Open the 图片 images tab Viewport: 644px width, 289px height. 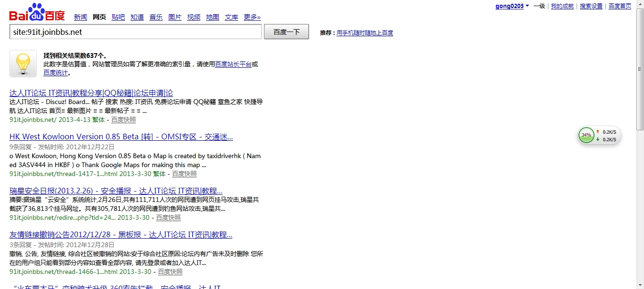175,17
